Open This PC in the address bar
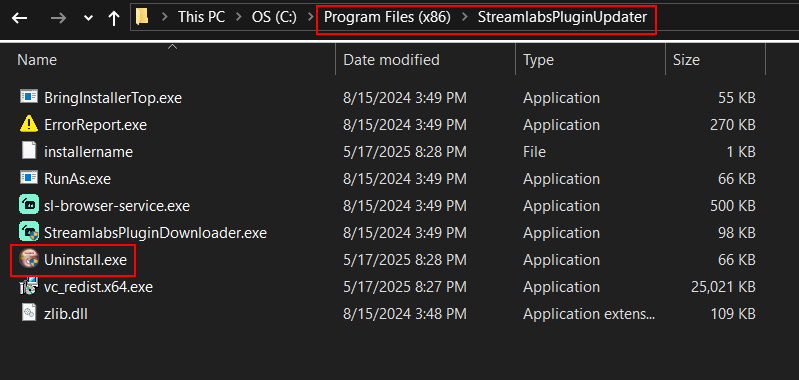The height and width of the screenshot is (380, 799). tap(201, 17)
